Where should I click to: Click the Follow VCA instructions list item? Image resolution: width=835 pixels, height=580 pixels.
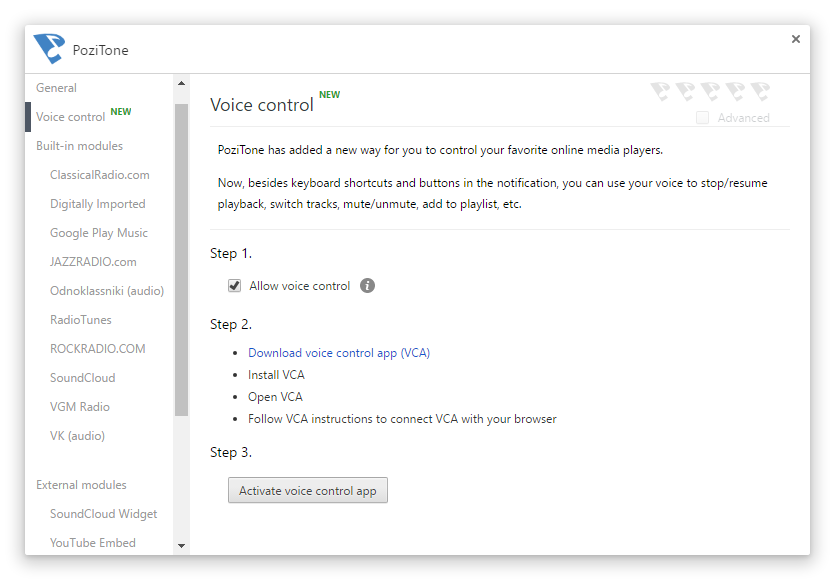tap(402, 419)
